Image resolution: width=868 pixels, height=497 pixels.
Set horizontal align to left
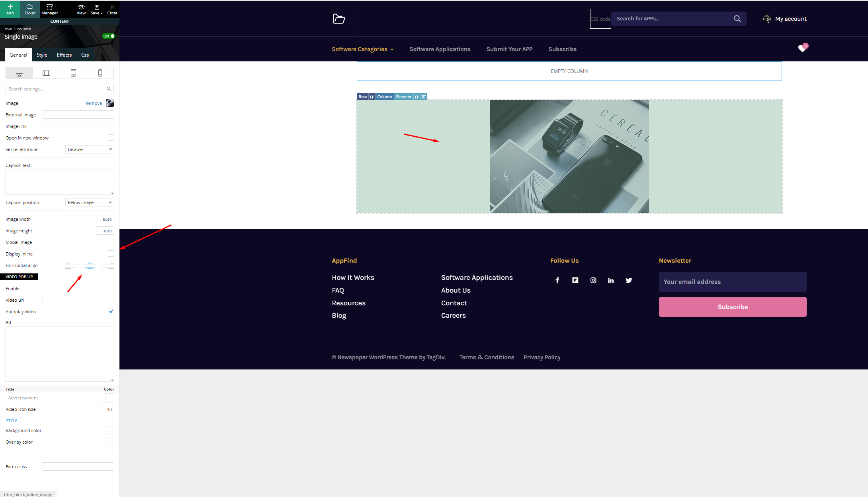[x=72, y=265]
